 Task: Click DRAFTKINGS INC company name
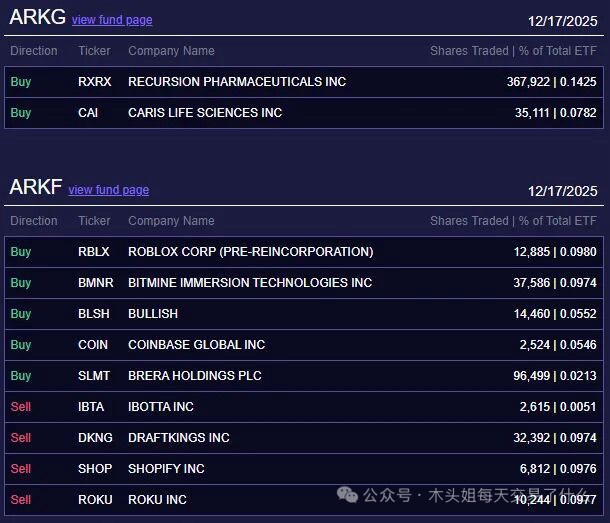pyautogui.click(x=179, y=438)
